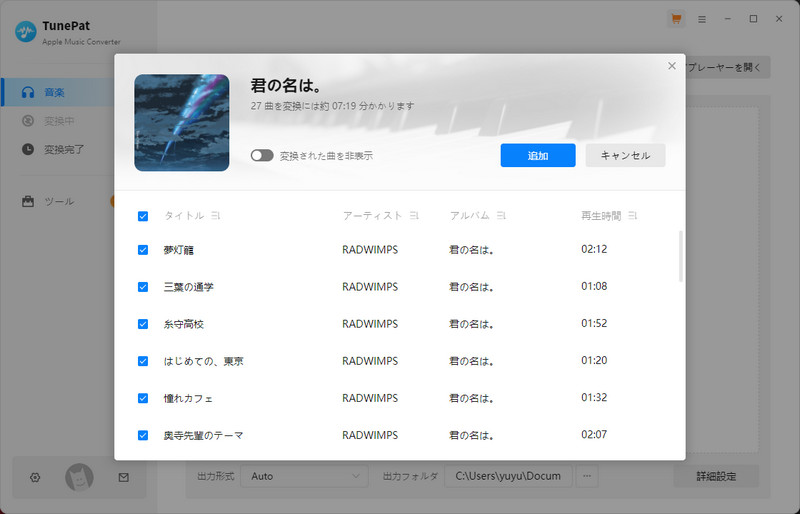The width and height of the screenshot is (800, 514).
Task: Open settings gear icon in sidebar
Action: [35, 477]
